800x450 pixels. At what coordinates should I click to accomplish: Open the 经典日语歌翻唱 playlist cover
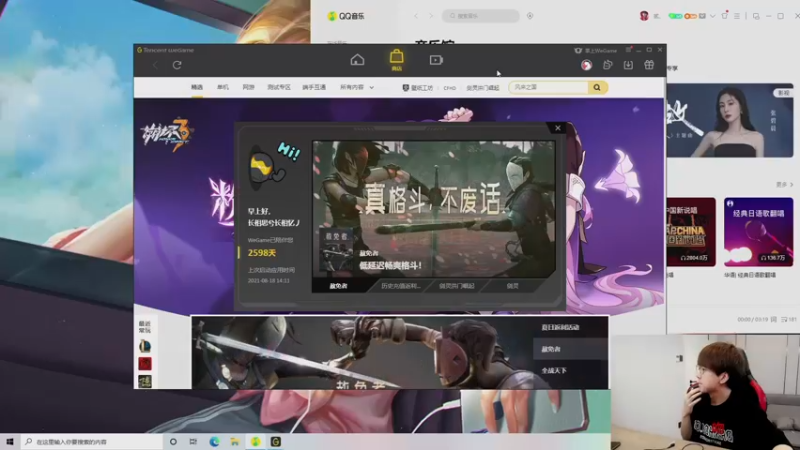pos(759,232)
